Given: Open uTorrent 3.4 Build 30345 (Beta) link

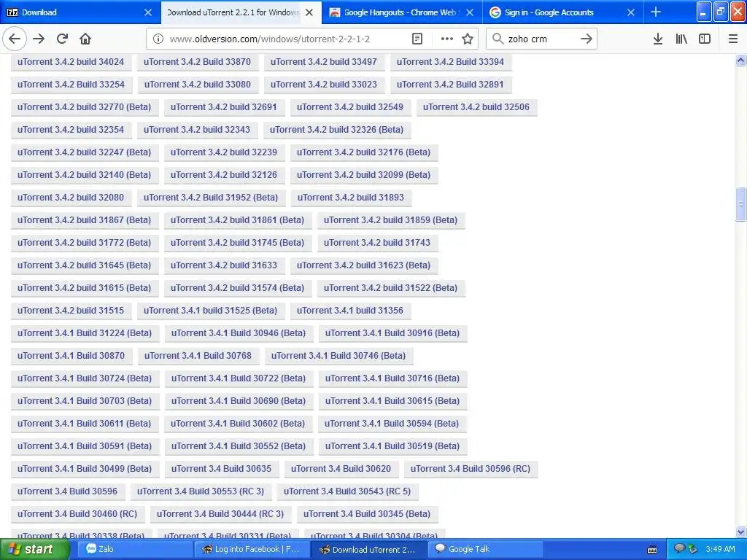Looking at the screenshot, I should [367, 514].
